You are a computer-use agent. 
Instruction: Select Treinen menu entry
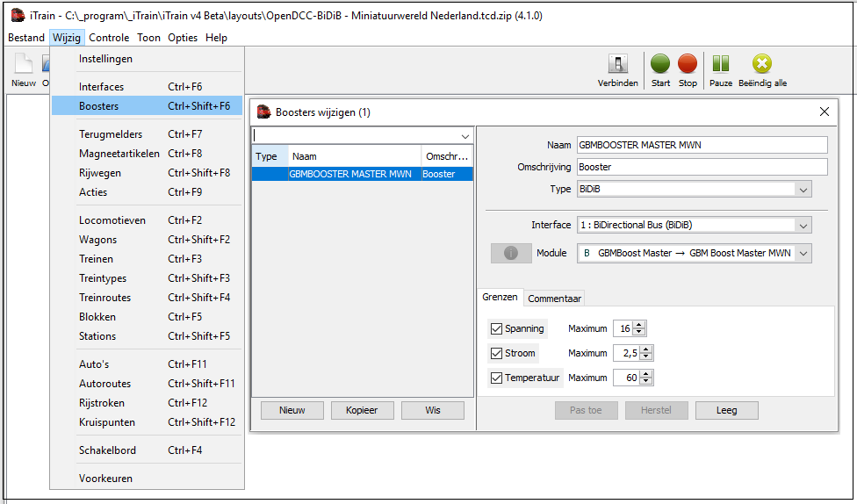147,258
